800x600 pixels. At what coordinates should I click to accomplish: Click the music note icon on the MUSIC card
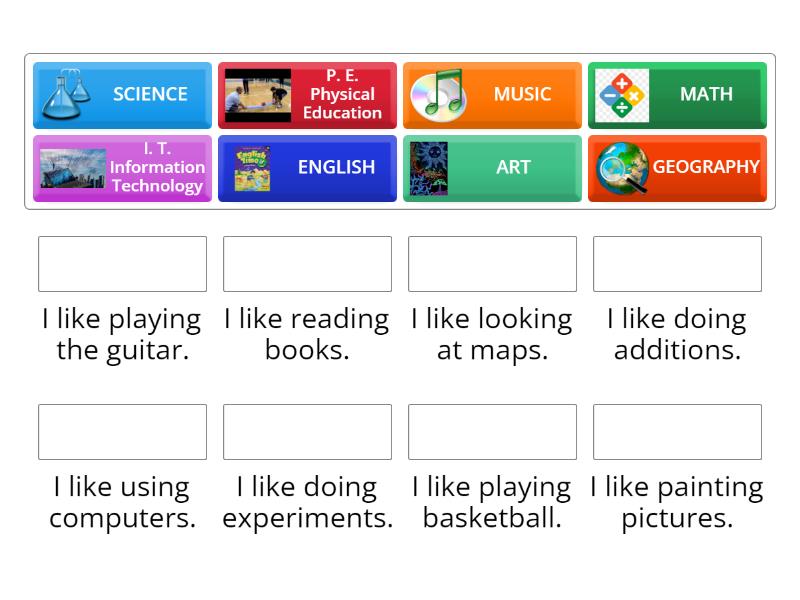point(438,95)
